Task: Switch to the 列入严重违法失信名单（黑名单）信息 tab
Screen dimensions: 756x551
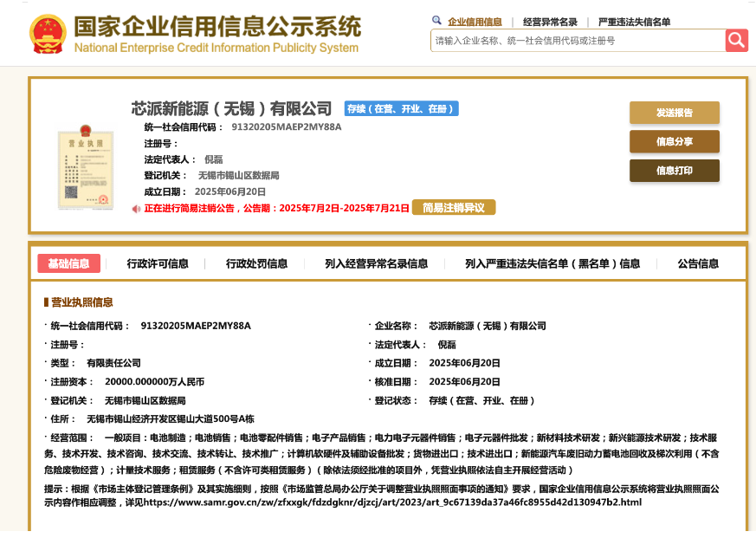Action: click(x=552, y=263)
